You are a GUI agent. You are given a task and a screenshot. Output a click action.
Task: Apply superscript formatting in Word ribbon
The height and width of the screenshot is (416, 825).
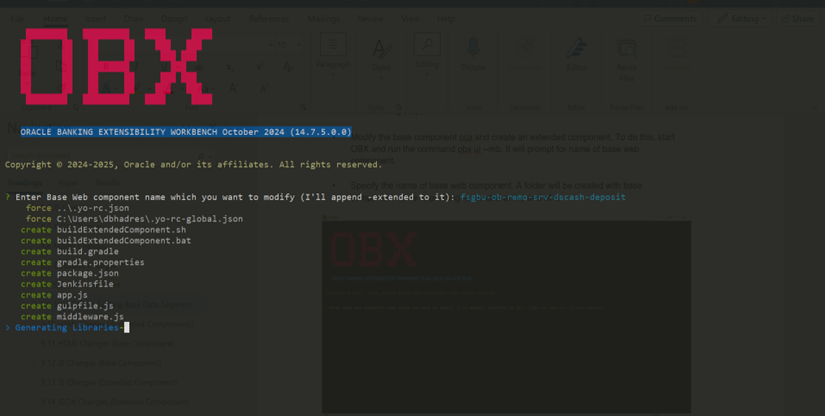point(260,67)
